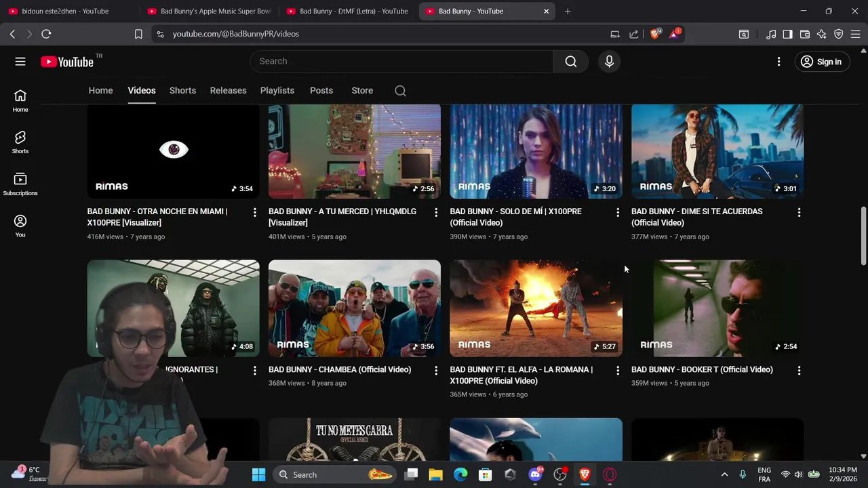Viewport: 868px width, 488px height.
Task: Open the ENG FRA language switcher
Action: tap(764, 474)
